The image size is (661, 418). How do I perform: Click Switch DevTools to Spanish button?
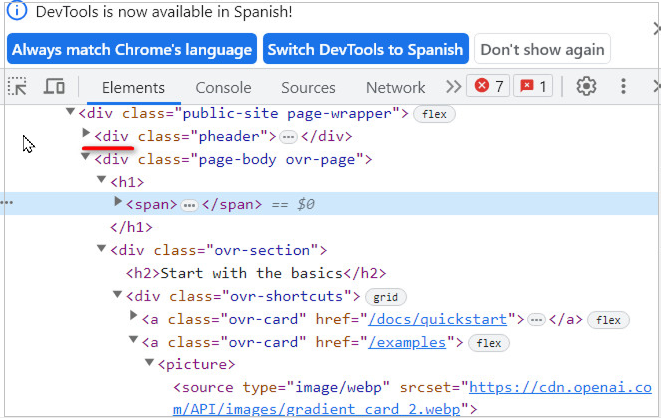(x=366, y=49)
